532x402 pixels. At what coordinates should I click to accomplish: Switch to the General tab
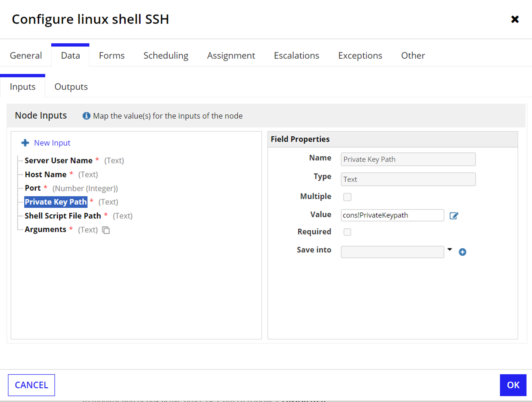click(x=26, y=56)
